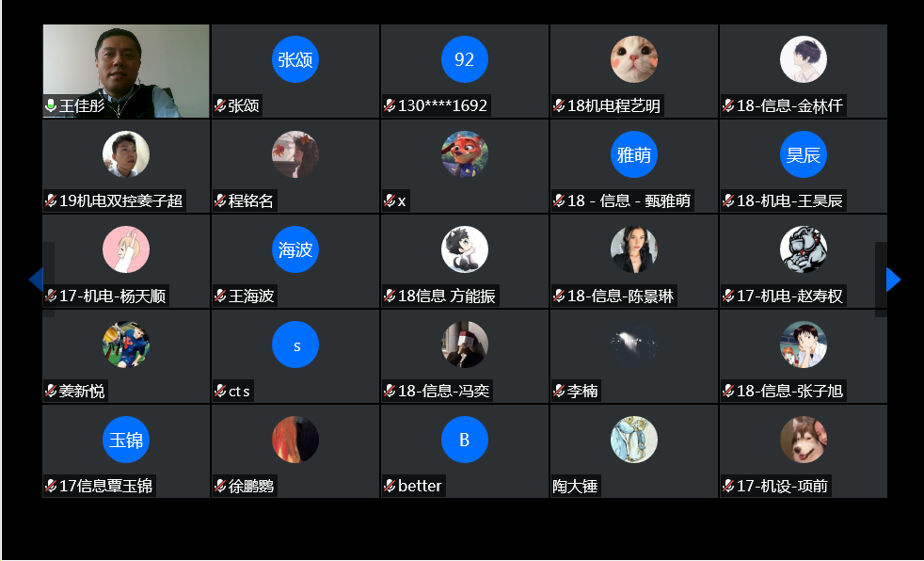
Task: Click the husky dog avatar of 17-机设-项前
Action: pyautogui.click(x=804, y=440)
